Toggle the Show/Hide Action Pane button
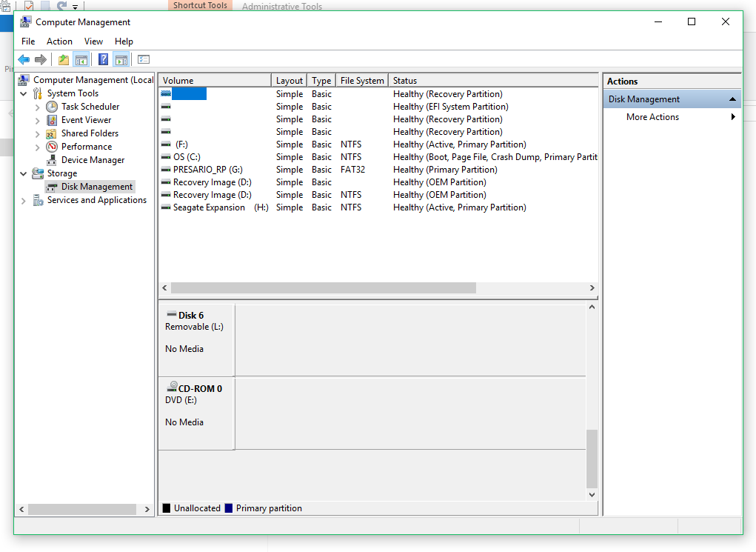Viewport: 756px width, 552px height. pyautogui.click(x=121, y=60)
